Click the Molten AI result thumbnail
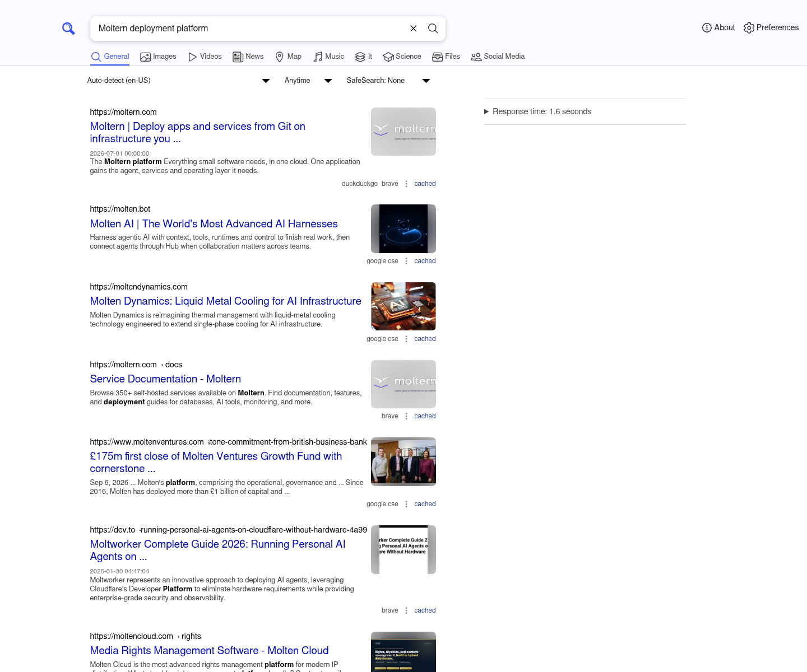This screenshot has width=807, height=672. [x=403, y=228]
